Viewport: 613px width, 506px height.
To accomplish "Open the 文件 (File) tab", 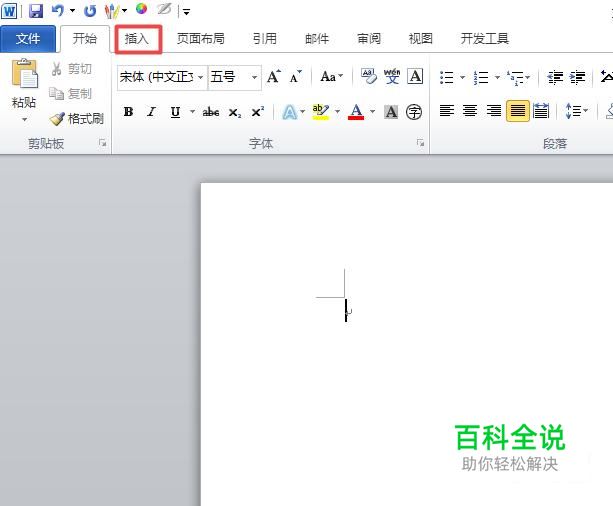I will [28, 38].
